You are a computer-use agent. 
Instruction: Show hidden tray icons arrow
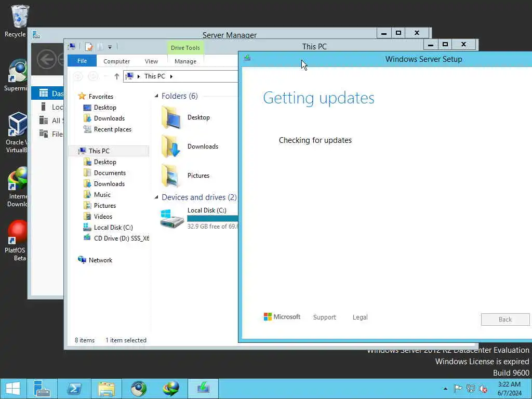click(445, 389)
